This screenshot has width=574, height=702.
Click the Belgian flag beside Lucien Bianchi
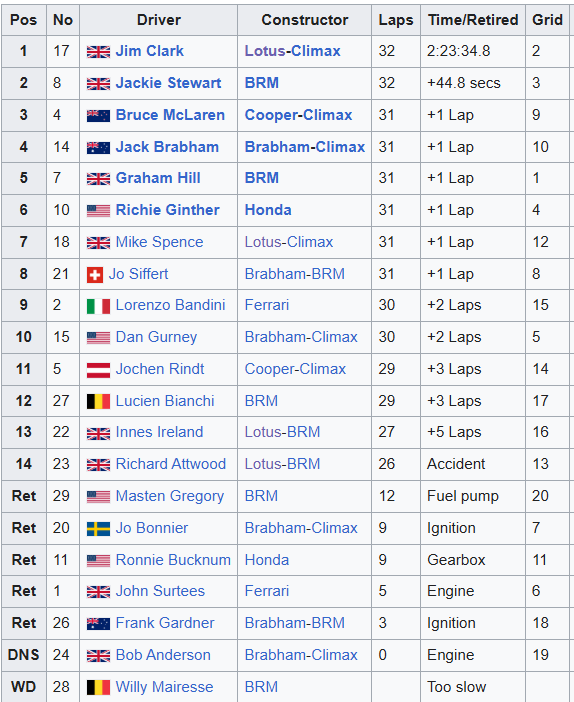(98, 402)
